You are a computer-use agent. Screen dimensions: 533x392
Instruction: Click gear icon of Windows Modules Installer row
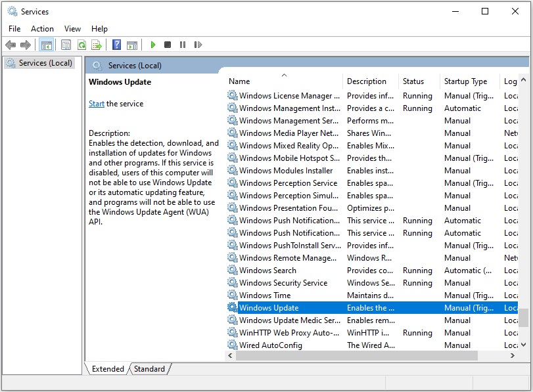pos(233,170)
